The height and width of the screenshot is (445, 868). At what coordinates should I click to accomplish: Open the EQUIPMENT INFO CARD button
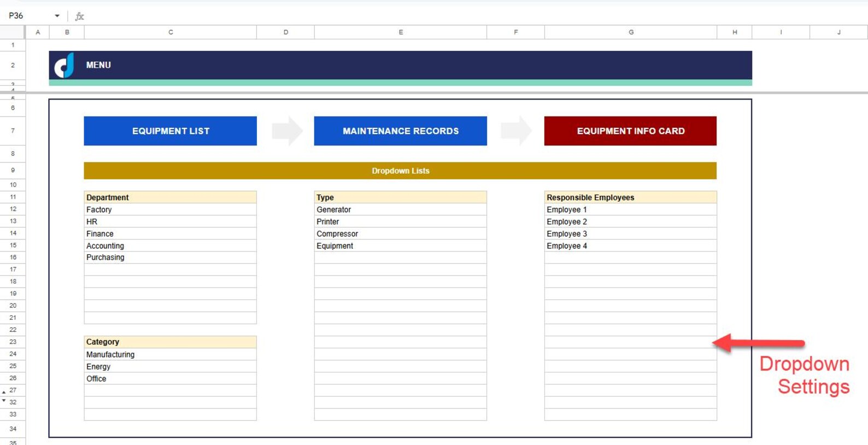click(630, 131)
